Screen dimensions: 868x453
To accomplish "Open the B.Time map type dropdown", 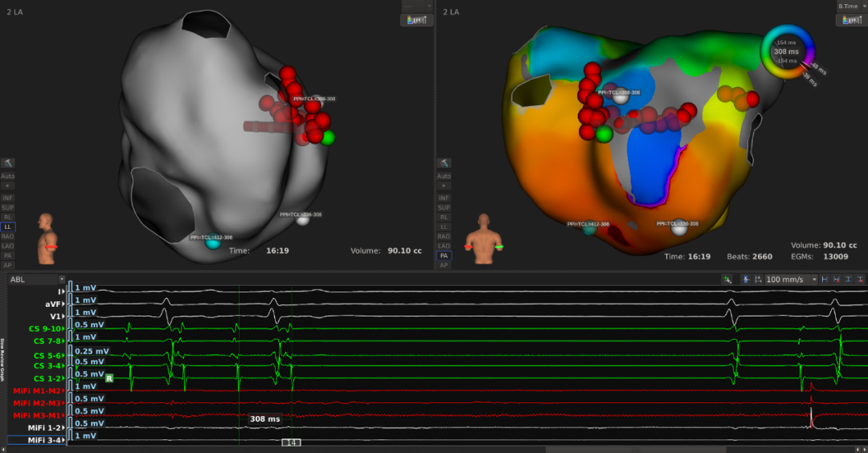I will [851, 6].
